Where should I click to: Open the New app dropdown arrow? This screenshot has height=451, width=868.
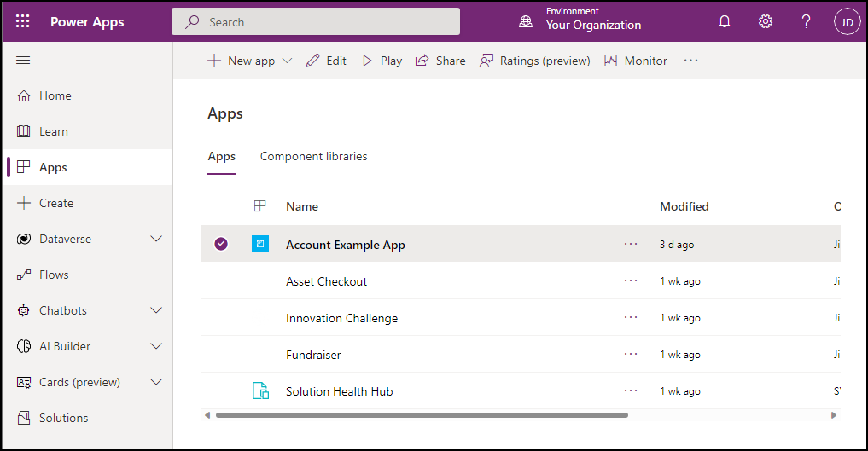click(x=287, y=61)
